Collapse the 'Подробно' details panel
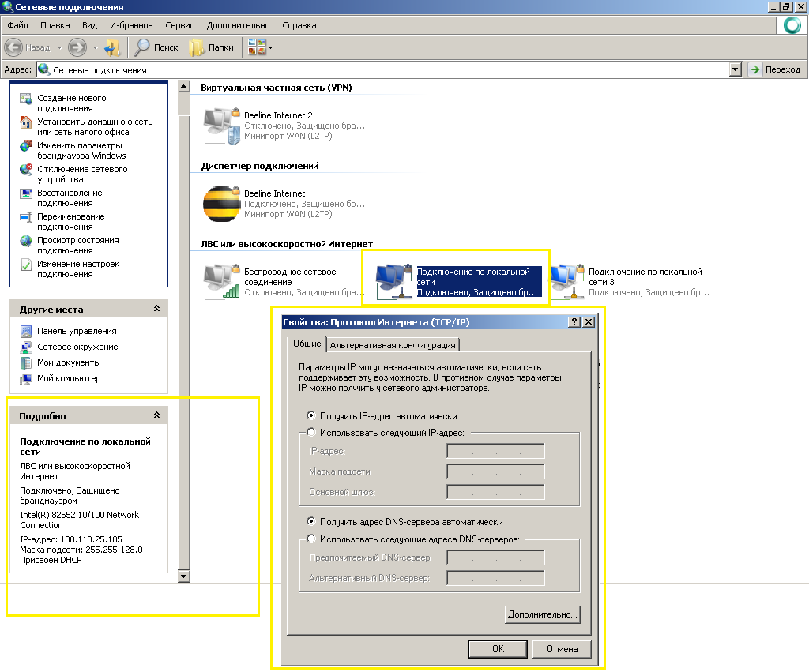The width and height of the screenshot is (809, 672). click(x=156, y=415)
